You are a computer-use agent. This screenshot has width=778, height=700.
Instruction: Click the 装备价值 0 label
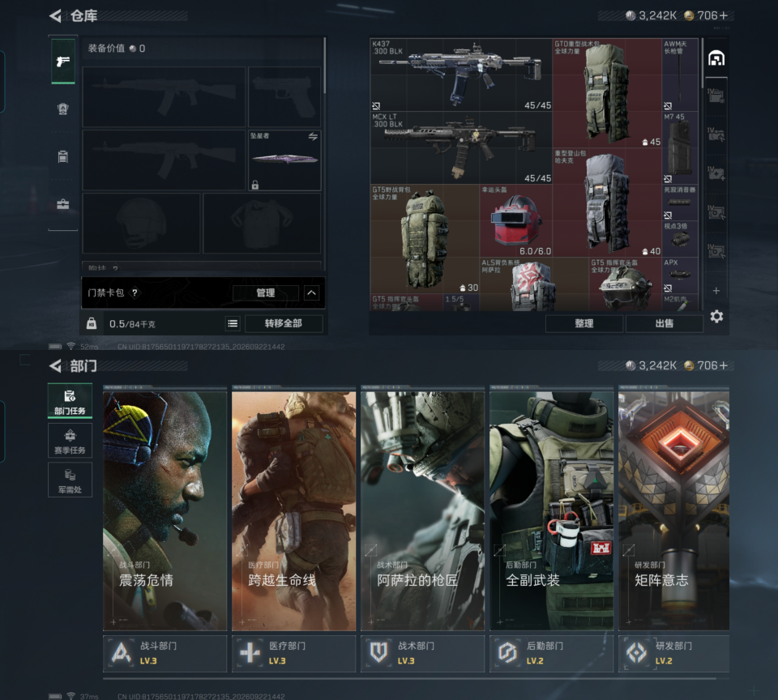coord(117,48)
